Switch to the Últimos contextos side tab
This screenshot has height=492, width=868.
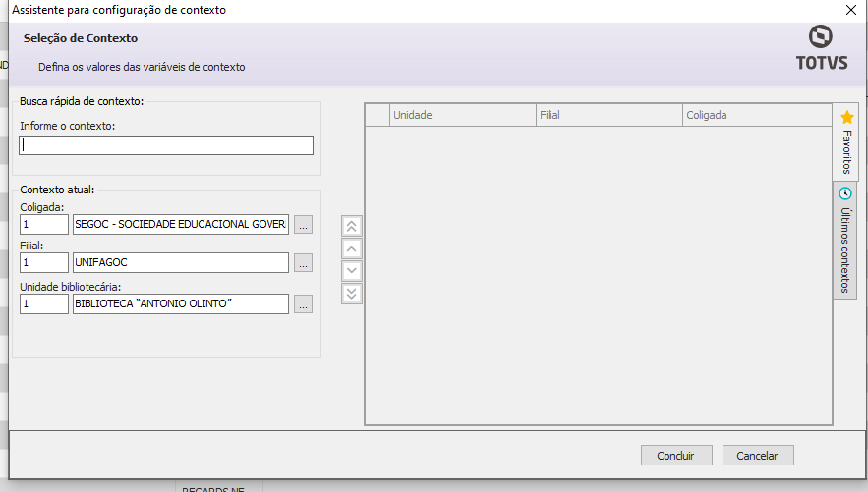click(x=845, y=241)
